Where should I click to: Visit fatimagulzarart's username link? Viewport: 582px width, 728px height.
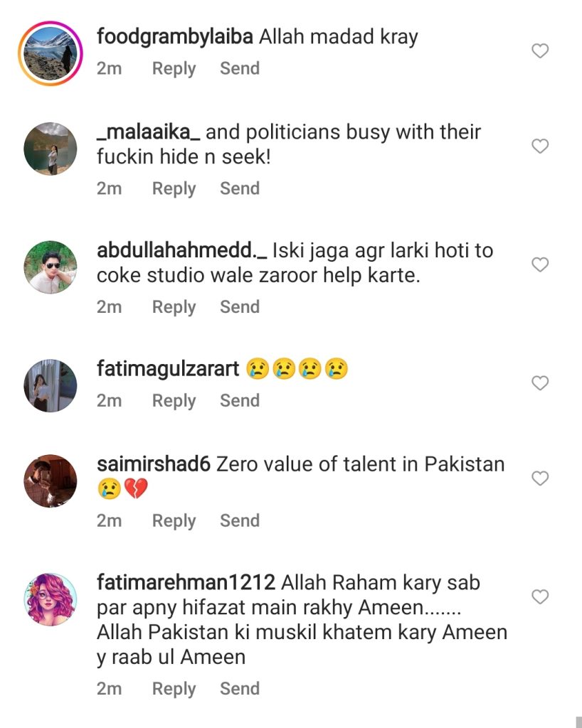[x=168, y=370]
